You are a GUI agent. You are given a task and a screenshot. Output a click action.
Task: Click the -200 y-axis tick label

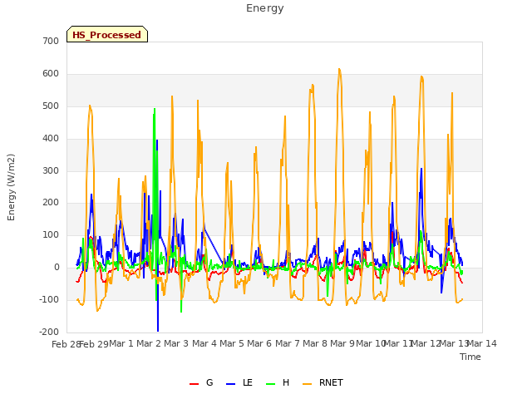tap(49, 332)
